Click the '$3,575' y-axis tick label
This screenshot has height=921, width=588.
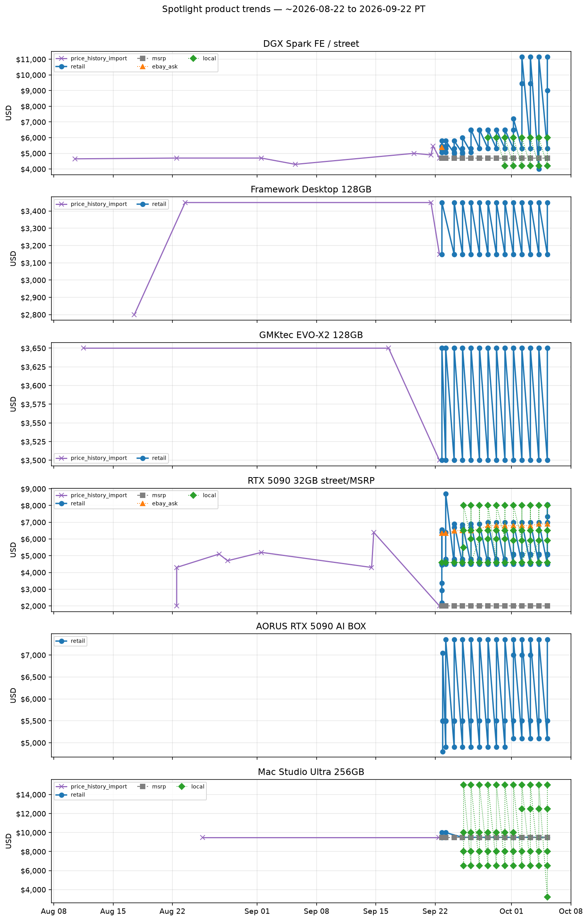coord(33,404)
